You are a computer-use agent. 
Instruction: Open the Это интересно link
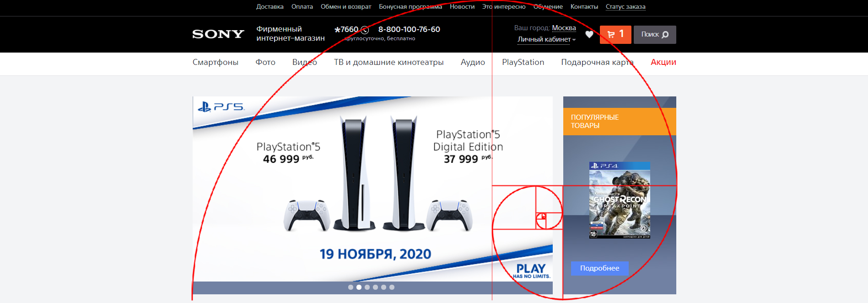(504, 6)
